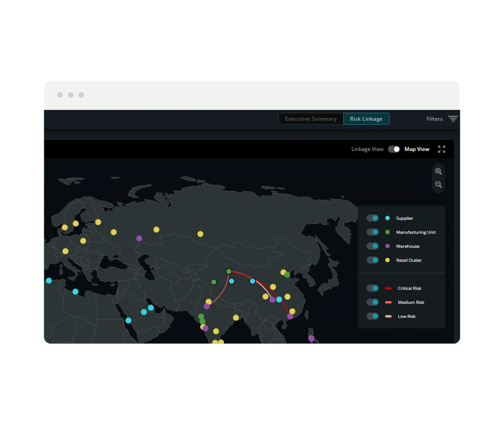Open the Filters funnel icon
Image resolution: width=504 pixels, height=424 pixels.
tap(453, 119)
